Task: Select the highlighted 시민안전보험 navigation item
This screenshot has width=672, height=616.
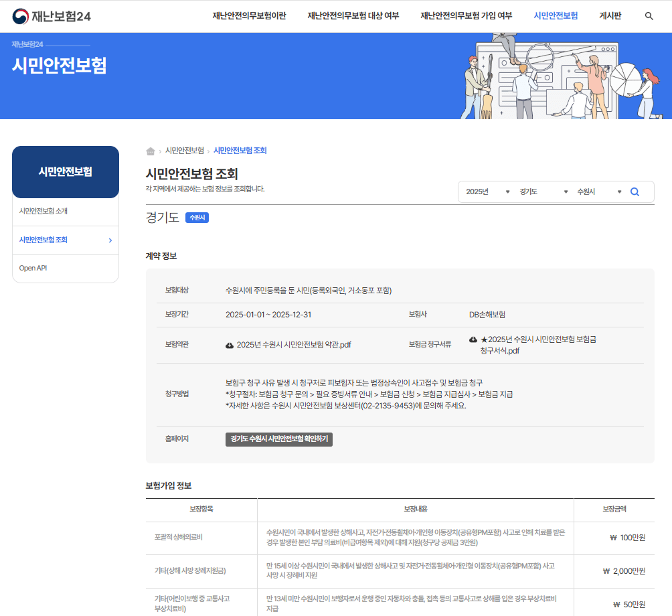Action: [x=556, y=15]
